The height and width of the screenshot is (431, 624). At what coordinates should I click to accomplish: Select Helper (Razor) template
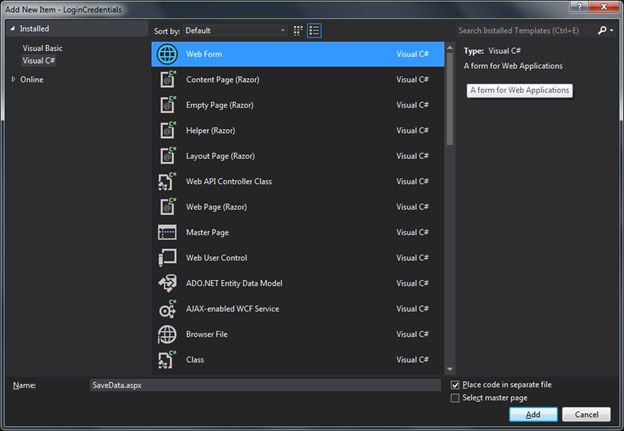click(298, 131)
